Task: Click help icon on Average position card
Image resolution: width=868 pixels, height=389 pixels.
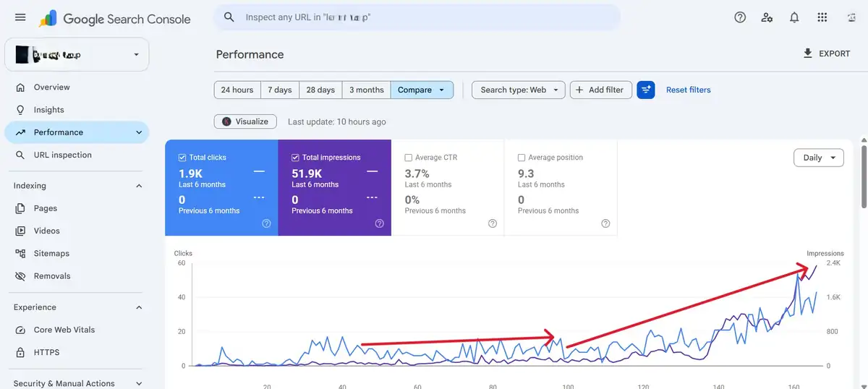Action: (x=605, y=223)
